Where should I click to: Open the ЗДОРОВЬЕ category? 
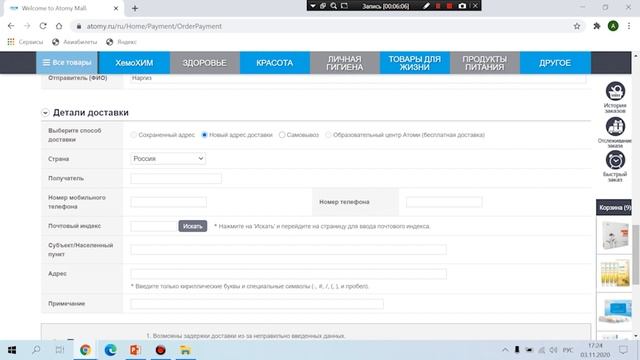pos(204,63)
